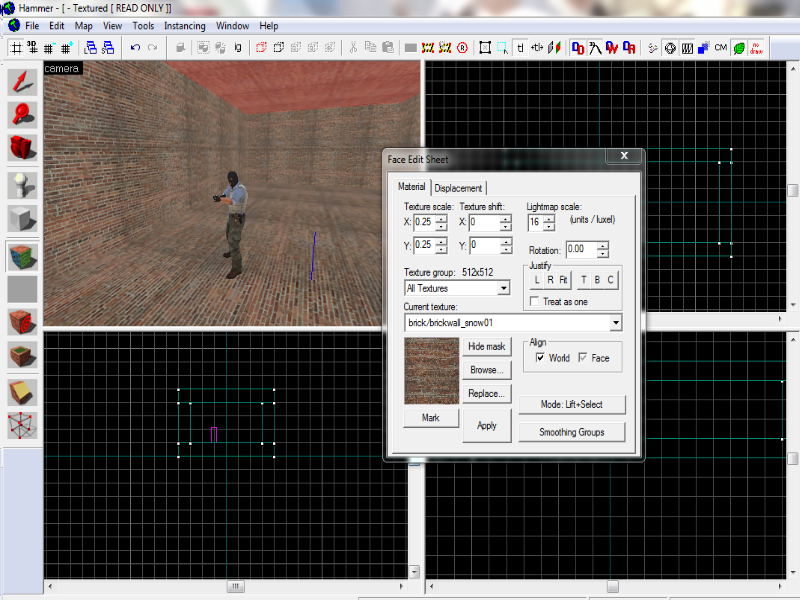Select the Apply Decals tool
800x600 pixels.
(x=22, y=322)
